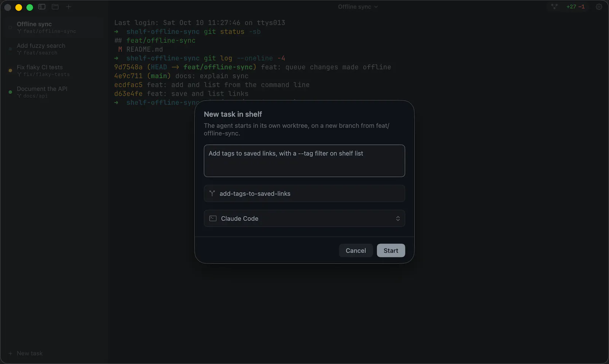This screenshot has height=364, width=609.
Task: Open the folder icon in title bar
Action: 55,7
